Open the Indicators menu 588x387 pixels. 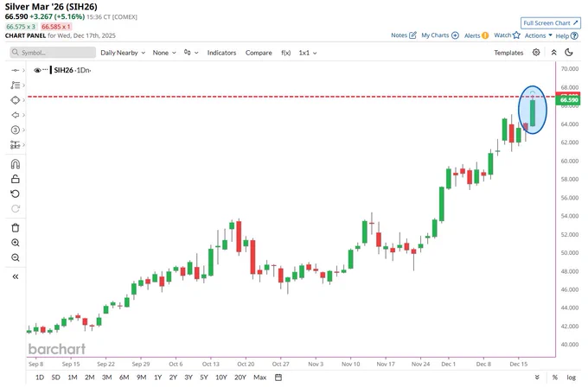[x=221, y=53]
